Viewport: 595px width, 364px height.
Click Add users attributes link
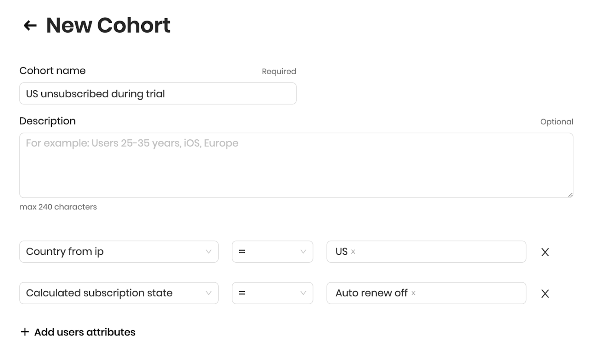85,332
